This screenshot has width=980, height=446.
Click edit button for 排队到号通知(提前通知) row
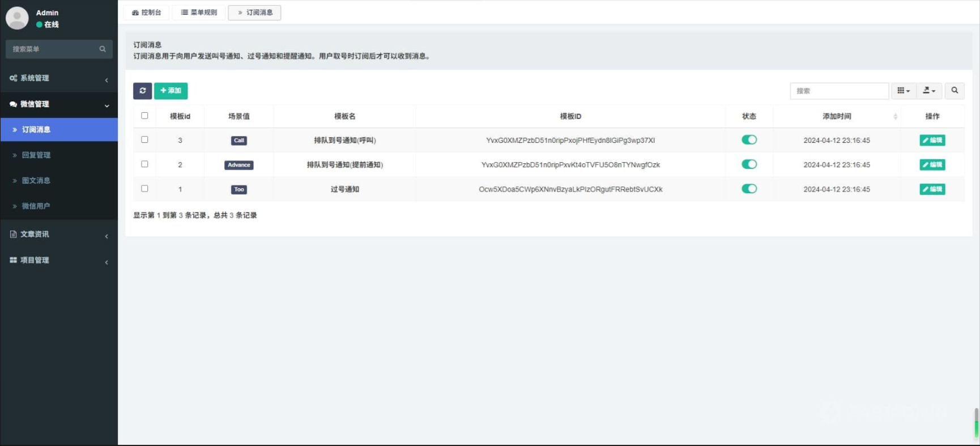(x=932, y=165)
